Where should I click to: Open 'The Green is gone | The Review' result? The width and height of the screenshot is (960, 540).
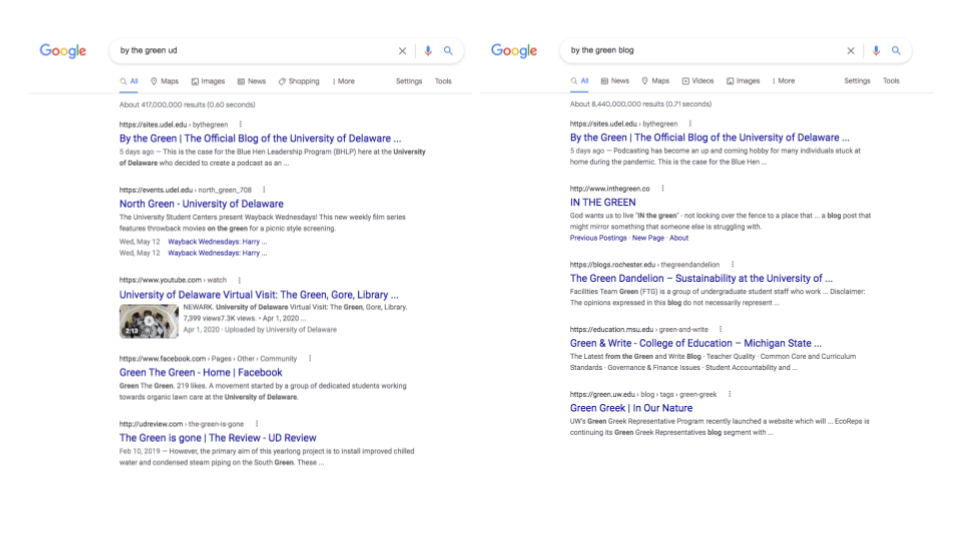[x=218, y=438]
